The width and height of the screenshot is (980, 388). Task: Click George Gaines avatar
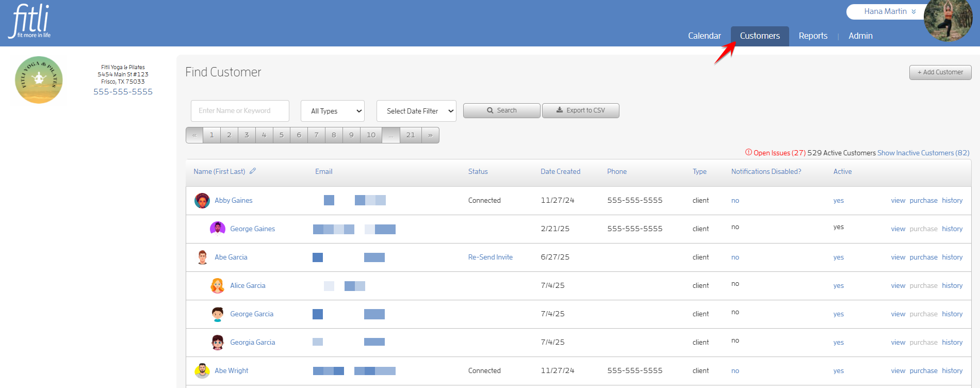[218, 229]
